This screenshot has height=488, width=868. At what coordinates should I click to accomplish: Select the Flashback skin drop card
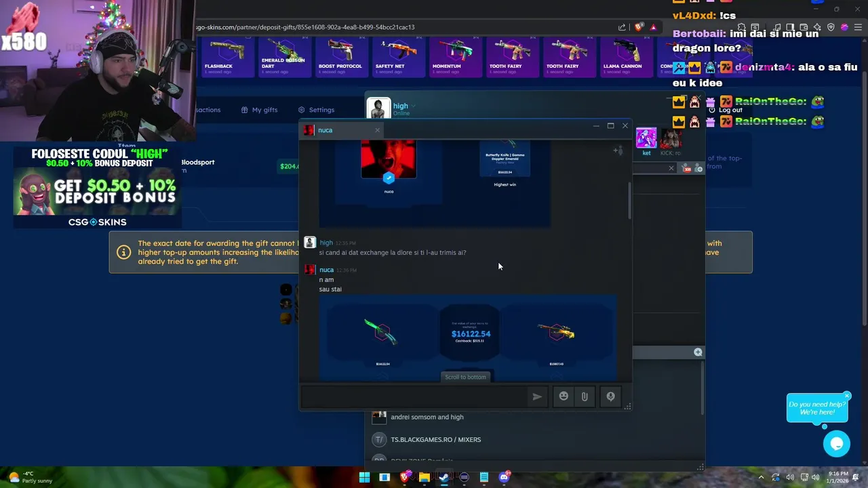click(x=226, y=57)
